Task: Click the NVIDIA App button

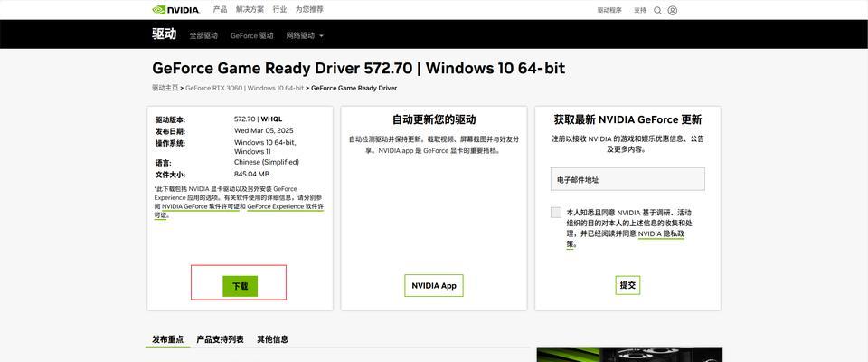Action: pyautogui.click(x=434, y=285)
